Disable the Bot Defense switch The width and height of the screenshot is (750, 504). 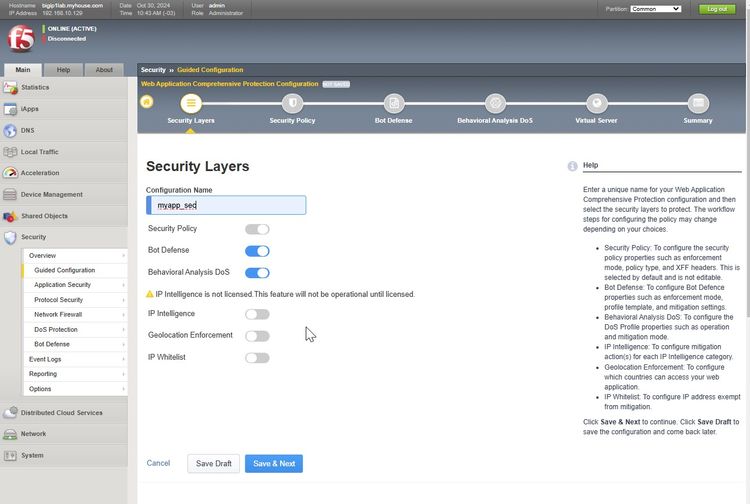pos(257,251)
